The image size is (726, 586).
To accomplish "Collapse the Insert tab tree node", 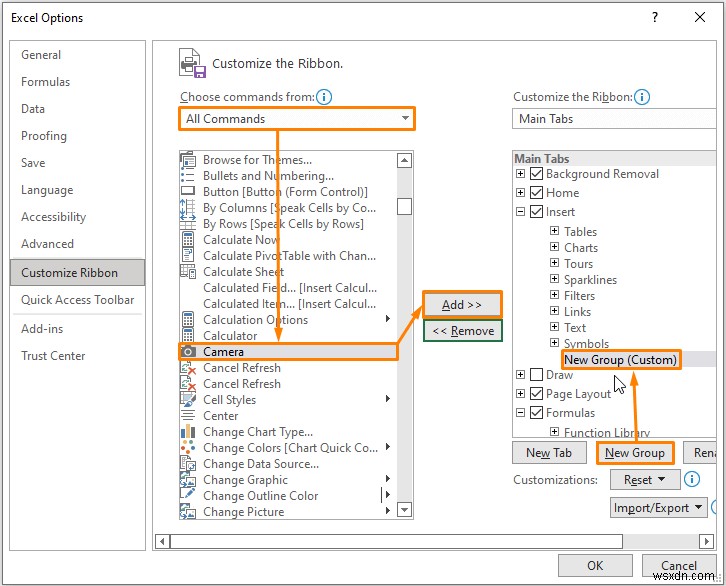I will click(520, 212).
